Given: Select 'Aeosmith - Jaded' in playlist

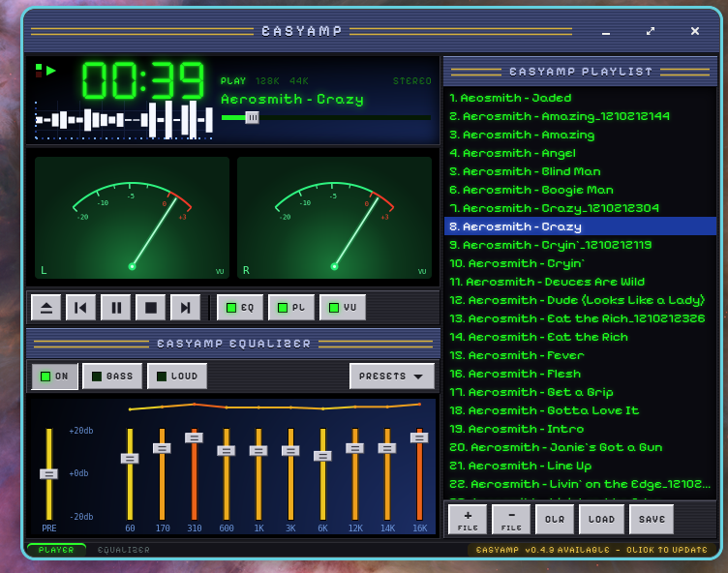Looking at the screenshot, I should (580, 98).
